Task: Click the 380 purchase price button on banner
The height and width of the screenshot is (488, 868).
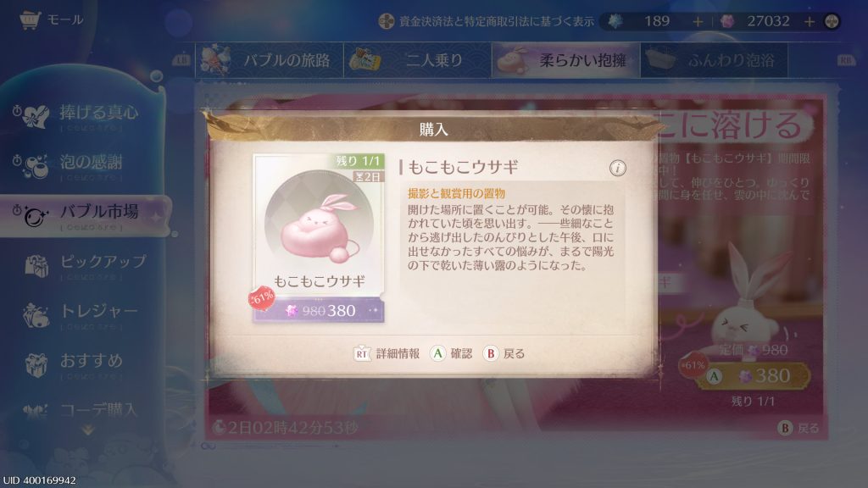Action: click(753, 376)
